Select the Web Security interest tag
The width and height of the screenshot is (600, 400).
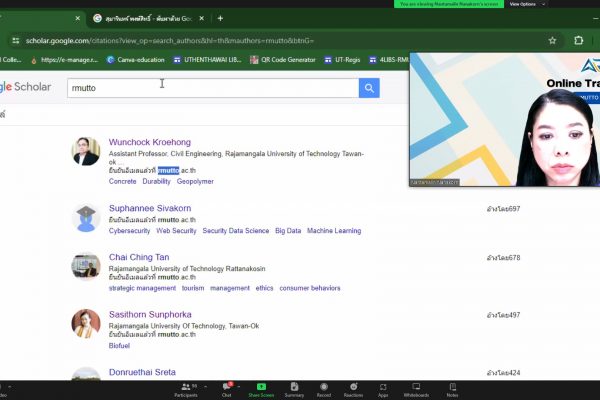(176, 231)
